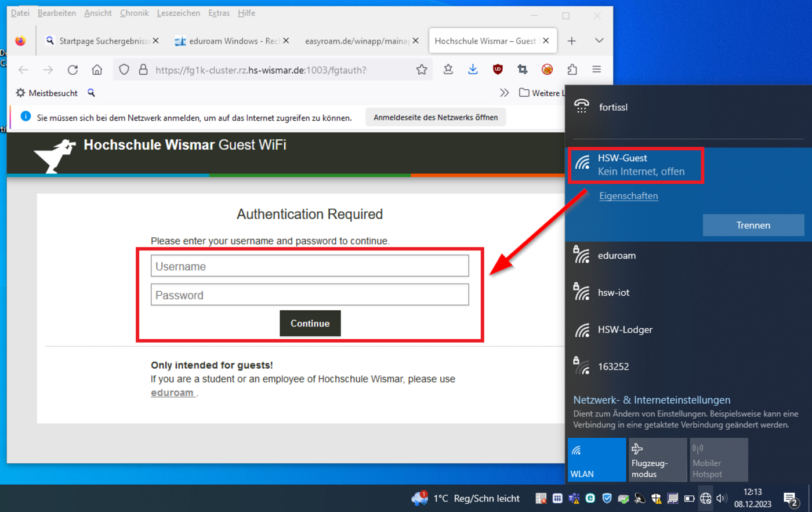Click the Trennen button for HSW-Guest
This screenshot has height=512, width=812.
coord(753,225)
